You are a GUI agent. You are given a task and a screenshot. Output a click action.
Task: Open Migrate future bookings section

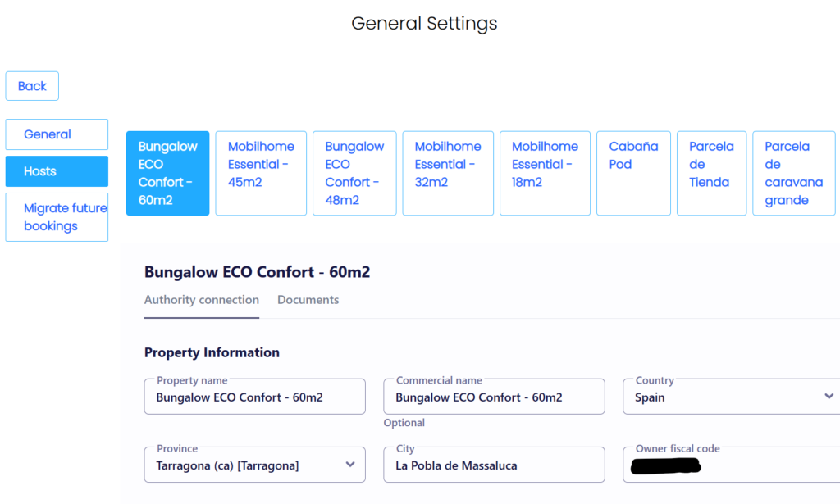(57, 217)
